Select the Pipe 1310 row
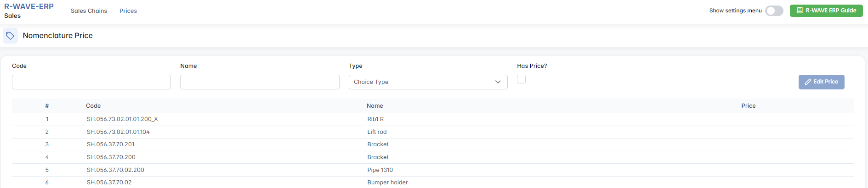 [380, 170]
